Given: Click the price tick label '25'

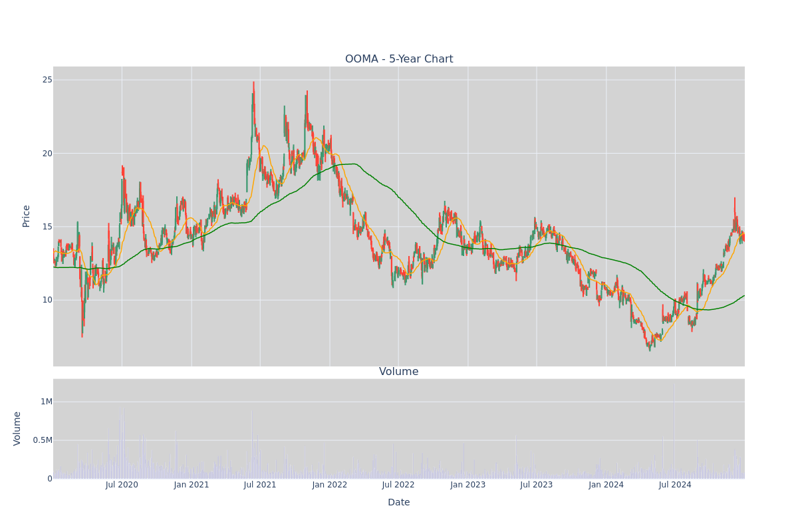Looking at the screenshot, I should click(47, 80).
